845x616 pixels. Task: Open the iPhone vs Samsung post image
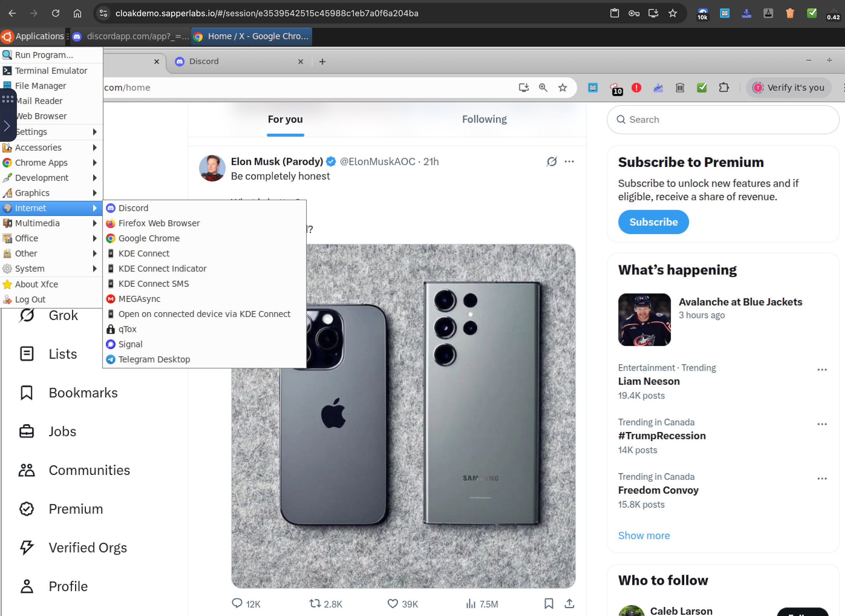click(x=403, y=416)
